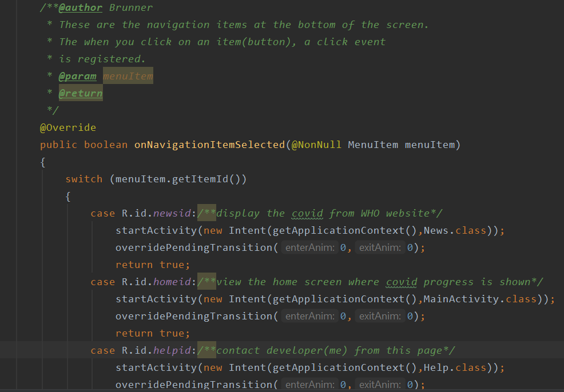This screenshot has width=564, height=392.
Task: Click enterAnim hint in the homeid case
Action: coord(309,316)
